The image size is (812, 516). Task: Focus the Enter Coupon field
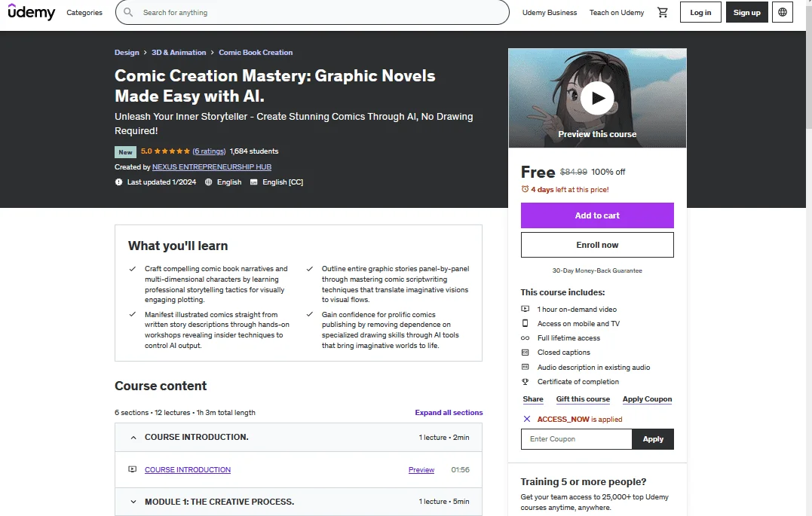click(x=576, y=439)
